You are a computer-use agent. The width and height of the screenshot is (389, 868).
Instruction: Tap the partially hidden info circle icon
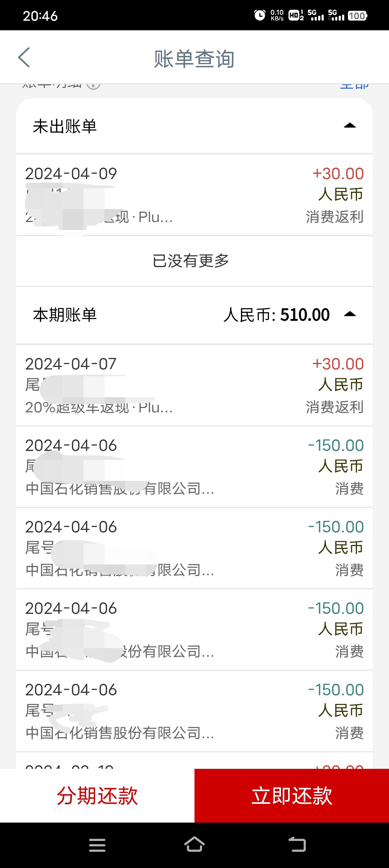coord(93,85)
